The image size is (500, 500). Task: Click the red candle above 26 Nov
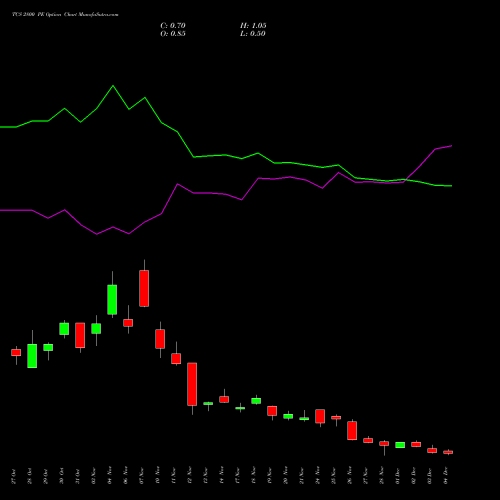(x=352, y=431)
